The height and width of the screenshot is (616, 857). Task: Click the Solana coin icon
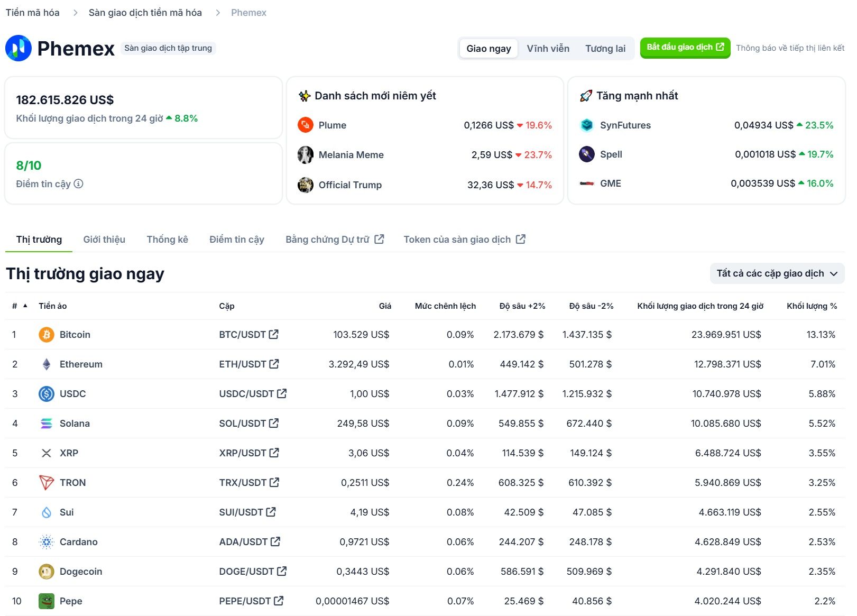tap(47, 424)
